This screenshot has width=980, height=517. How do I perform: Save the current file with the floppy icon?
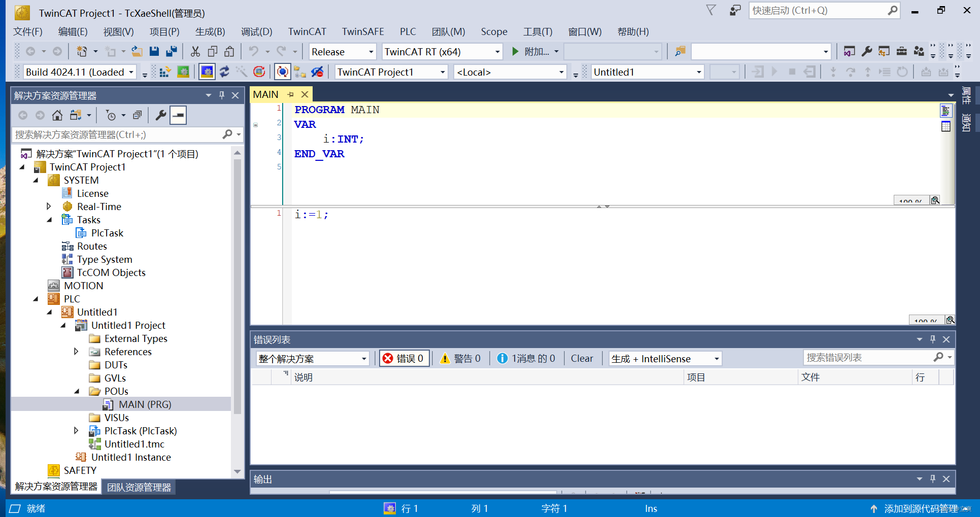154,51
